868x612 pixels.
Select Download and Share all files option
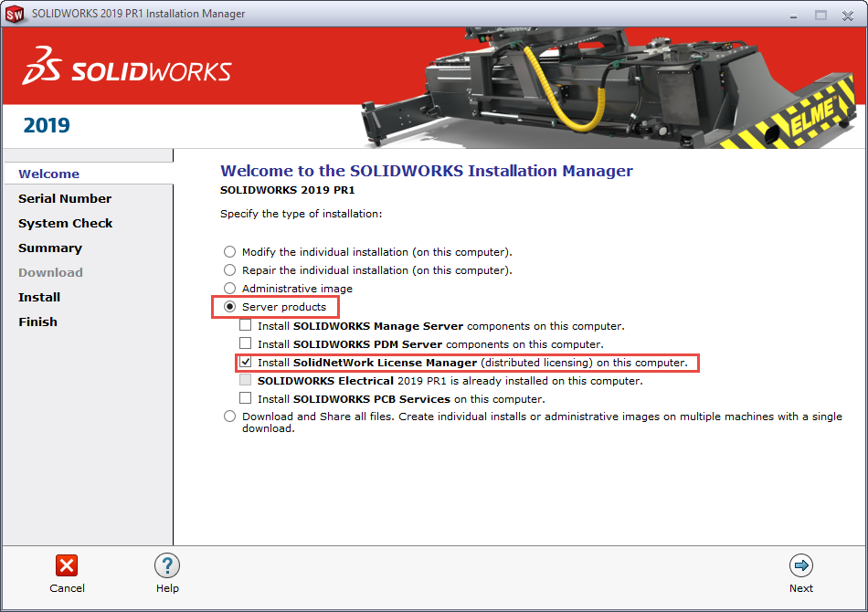coord(230,417)
